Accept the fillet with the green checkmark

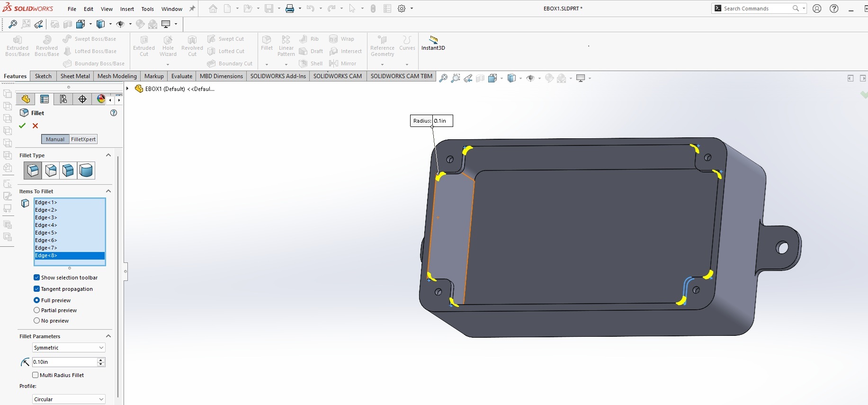[22, 126]
